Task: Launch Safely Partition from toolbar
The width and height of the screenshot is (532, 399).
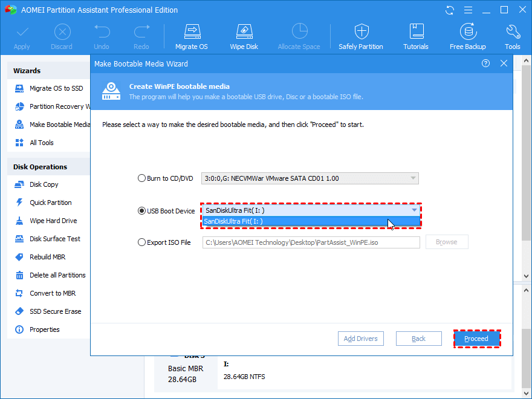Action: [361, 36]
